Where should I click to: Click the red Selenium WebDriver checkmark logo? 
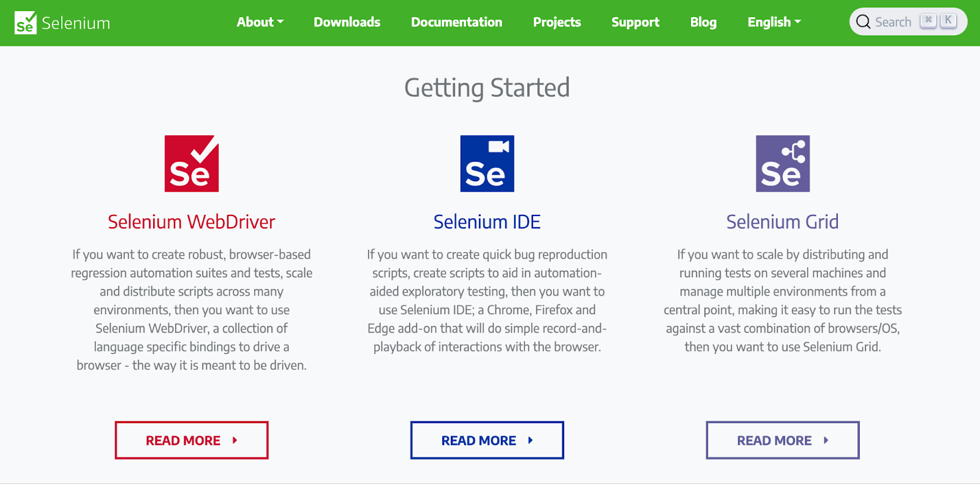click(x=192, y=164)
